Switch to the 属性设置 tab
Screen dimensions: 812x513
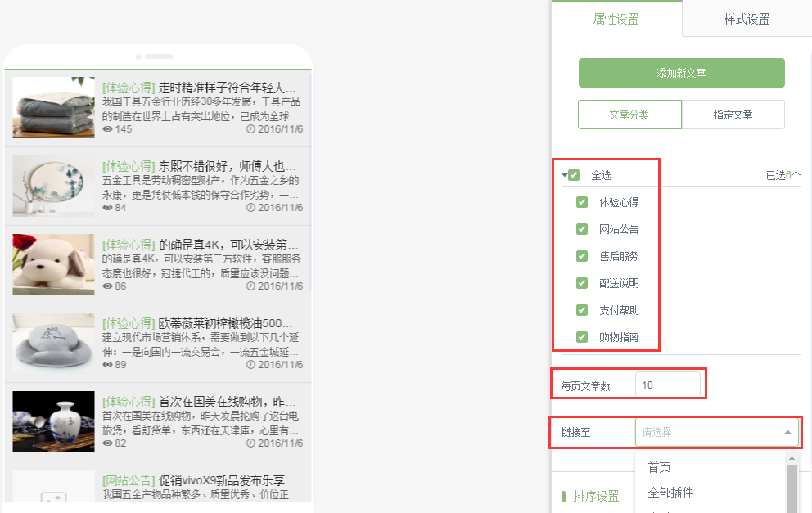point(616,19)
